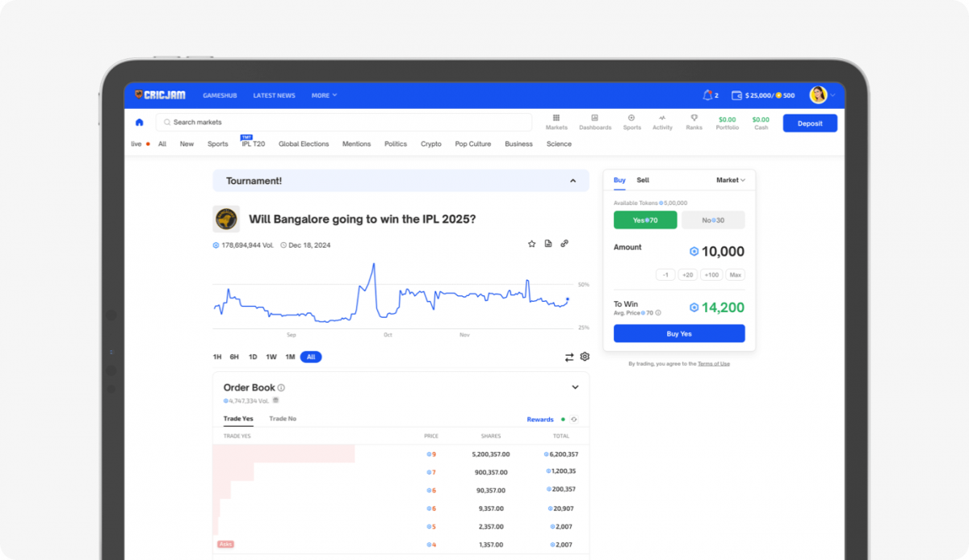Viewport: 969px width, 560px height.
Task: Click the Deposit button
Action: pyautogui.click(x=810, y=123)
